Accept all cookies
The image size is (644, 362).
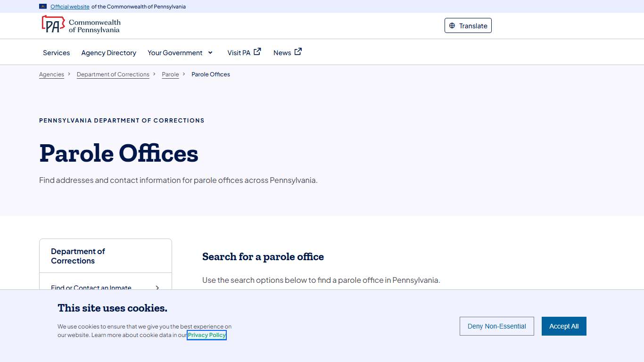564,326
